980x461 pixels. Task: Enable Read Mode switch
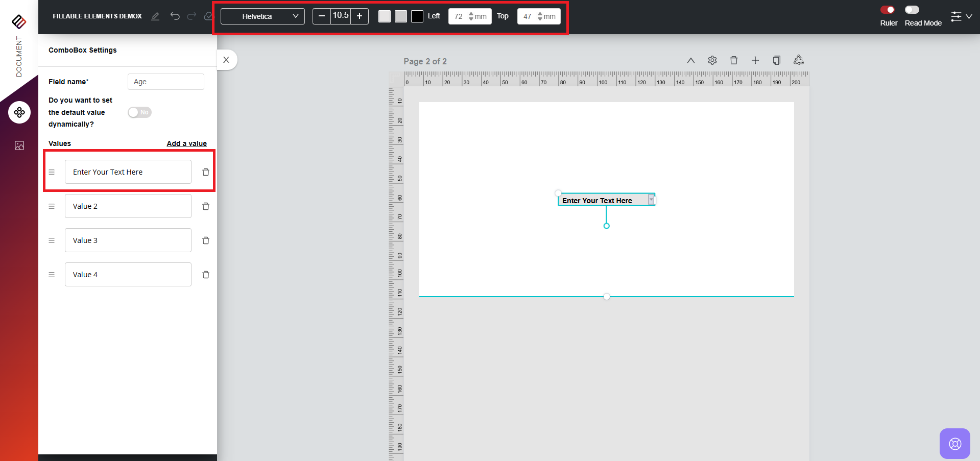(x=912, y=10)
